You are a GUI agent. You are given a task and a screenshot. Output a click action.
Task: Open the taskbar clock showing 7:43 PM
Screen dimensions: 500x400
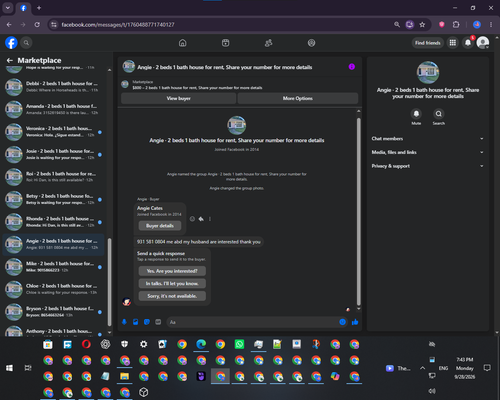click(465, 368)
